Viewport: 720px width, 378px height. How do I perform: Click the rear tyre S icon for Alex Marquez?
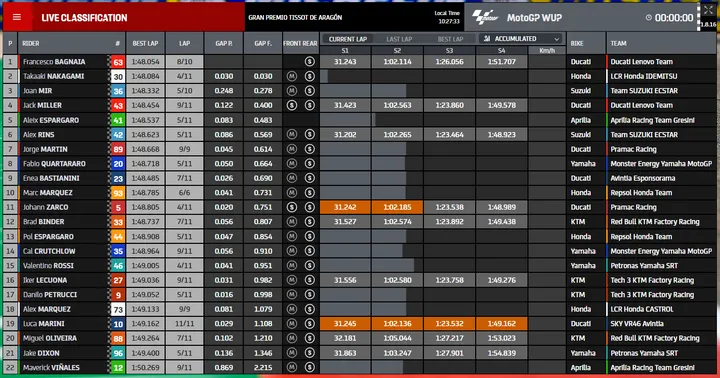pyautogui.click(x=309, y=309)
